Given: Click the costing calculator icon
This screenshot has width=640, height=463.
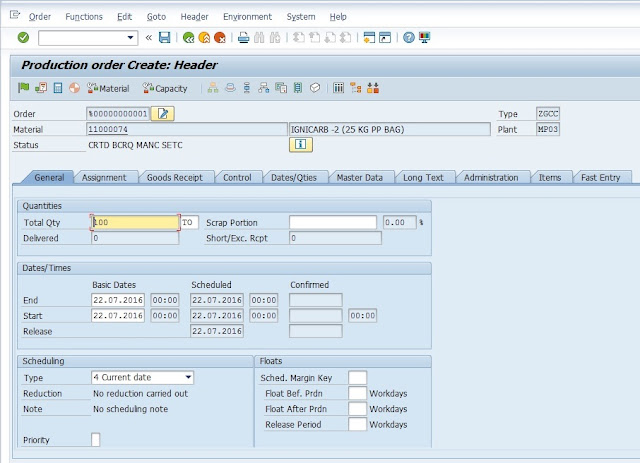Looking at the screenshot, I should (58, 88).
